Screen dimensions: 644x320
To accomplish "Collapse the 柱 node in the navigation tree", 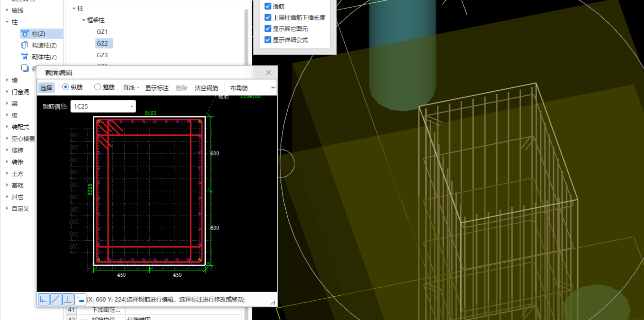I will click(x=7, y=22).
